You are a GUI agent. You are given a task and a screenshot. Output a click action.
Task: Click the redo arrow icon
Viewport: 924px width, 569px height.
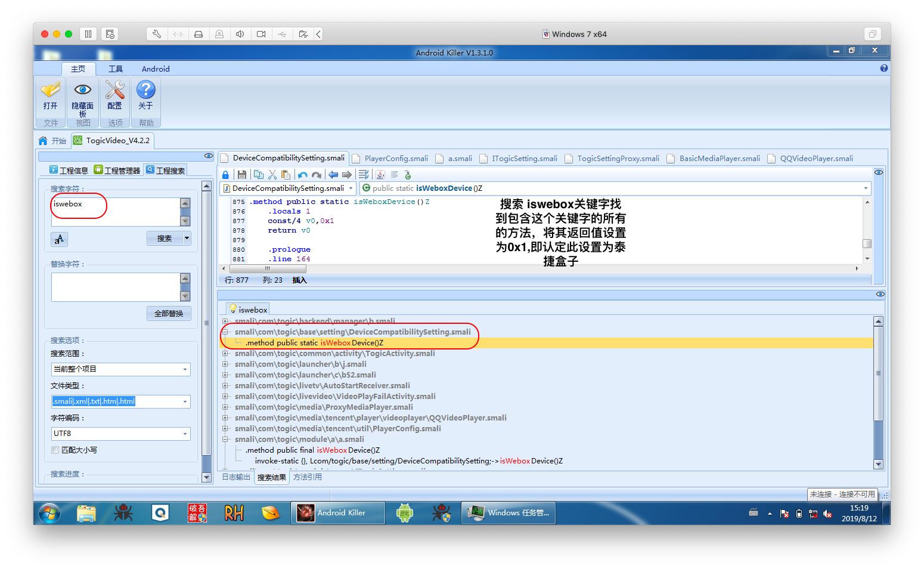click(317, 175)
